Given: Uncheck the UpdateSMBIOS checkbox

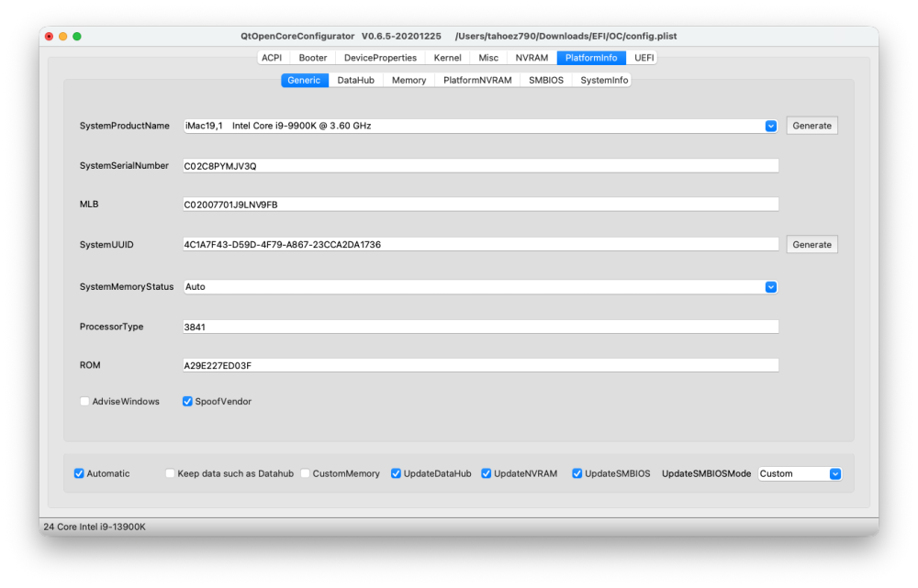Looking at the screenshot, I should tap(577, 473).
